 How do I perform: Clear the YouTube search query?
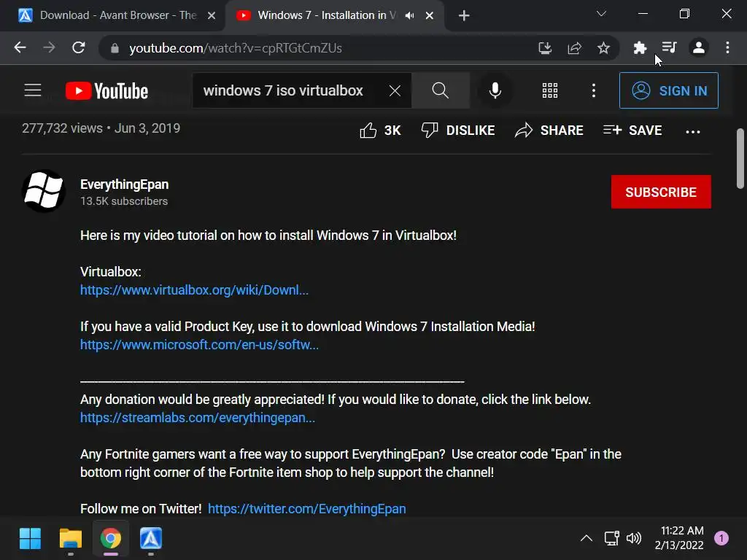[x=395, y=90]
